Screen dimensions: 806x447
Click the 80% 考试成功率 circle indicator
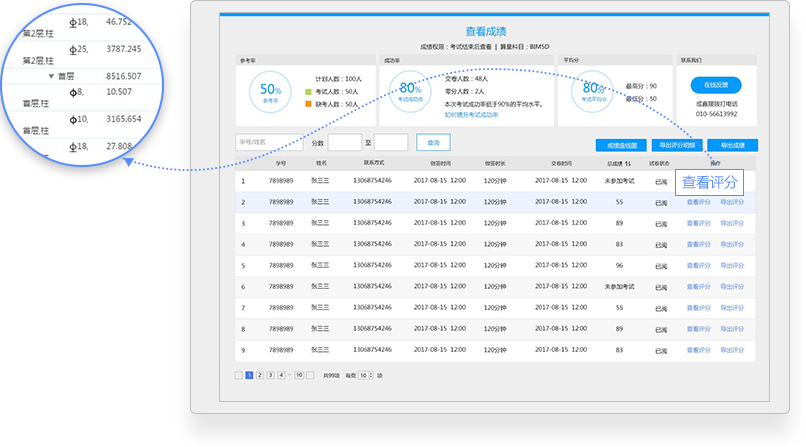point(411,92)
